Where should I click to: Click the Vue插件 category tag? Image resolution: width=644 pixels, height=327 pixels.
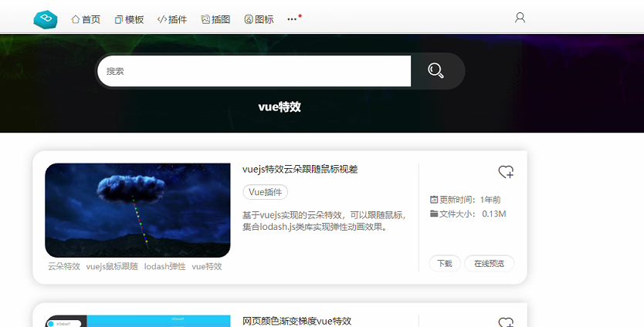point(266,192)
